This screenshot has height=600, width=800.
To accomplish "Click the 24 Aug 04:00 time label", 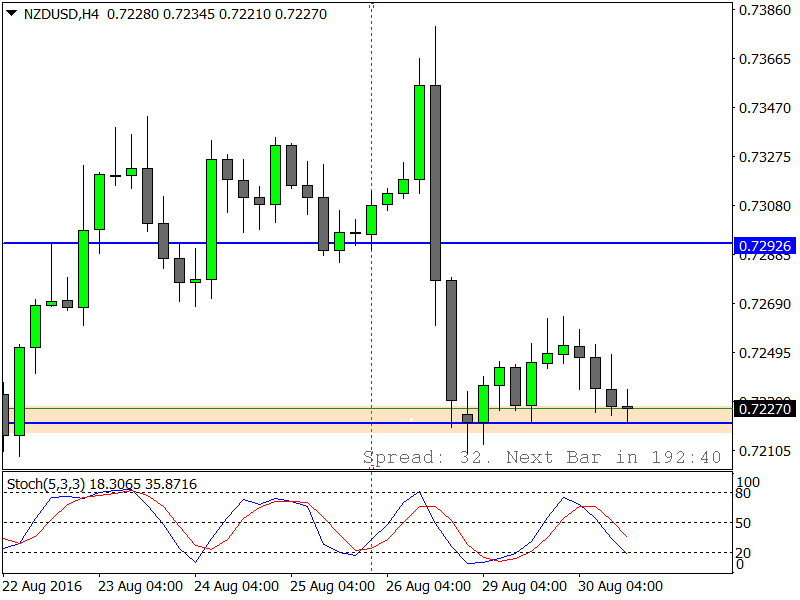I will coord(236,586).
